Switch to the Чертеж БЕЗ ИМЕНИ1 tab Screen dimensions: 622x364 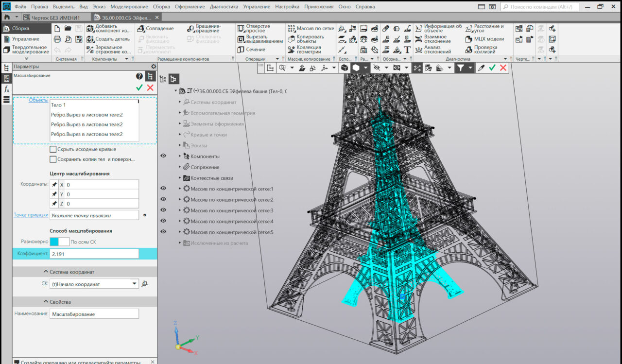pos(51,17)
